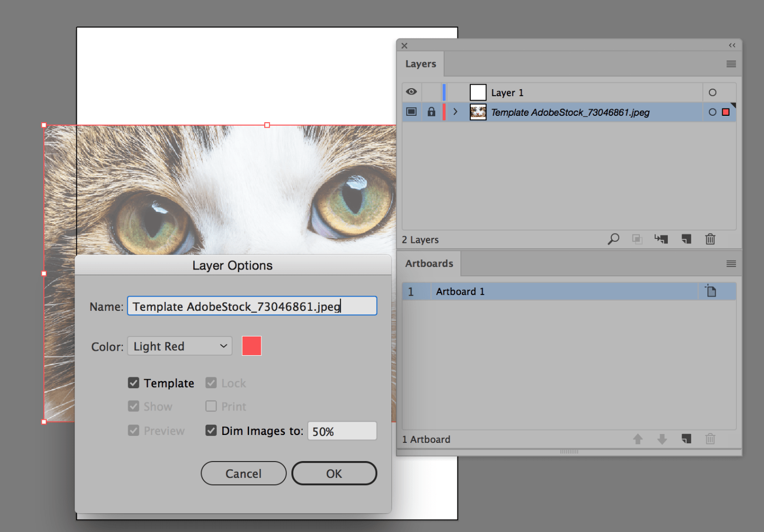Viewport: 764px width, 532px height.
Task: Uncheck the Template checkbox
Action: (134, 383)
